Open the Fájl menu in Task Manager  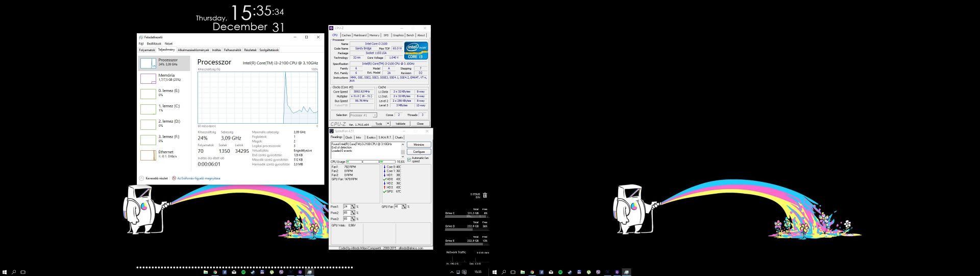[141, 43]
